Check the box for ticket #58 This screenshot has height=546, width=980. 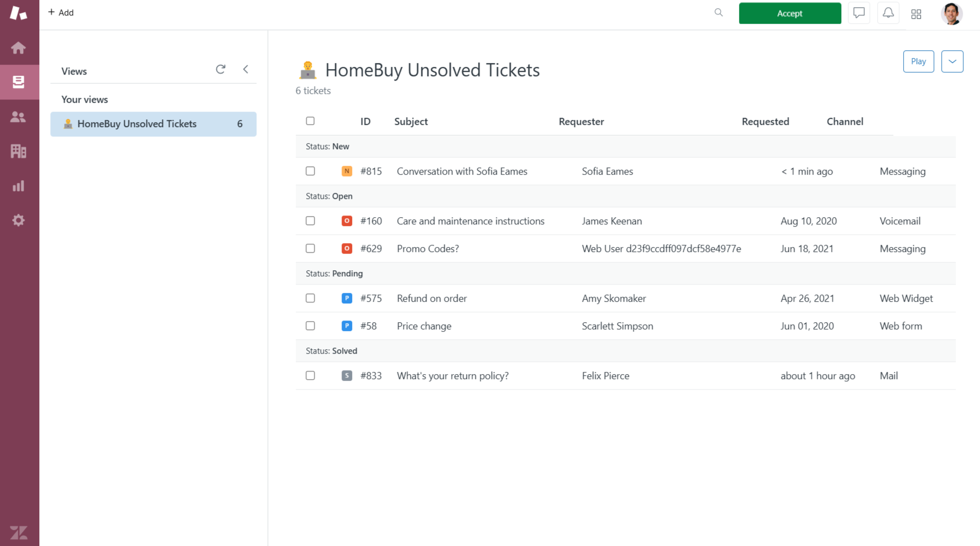coord(310,326)
